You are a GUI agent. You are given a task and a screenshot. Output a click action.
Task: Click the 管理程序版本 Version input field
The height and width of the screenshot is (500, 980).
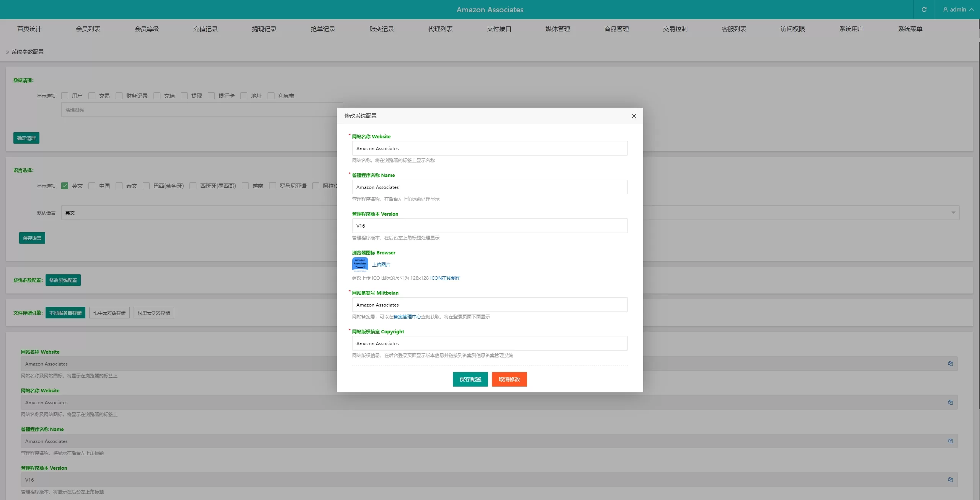tap(489, 226)
